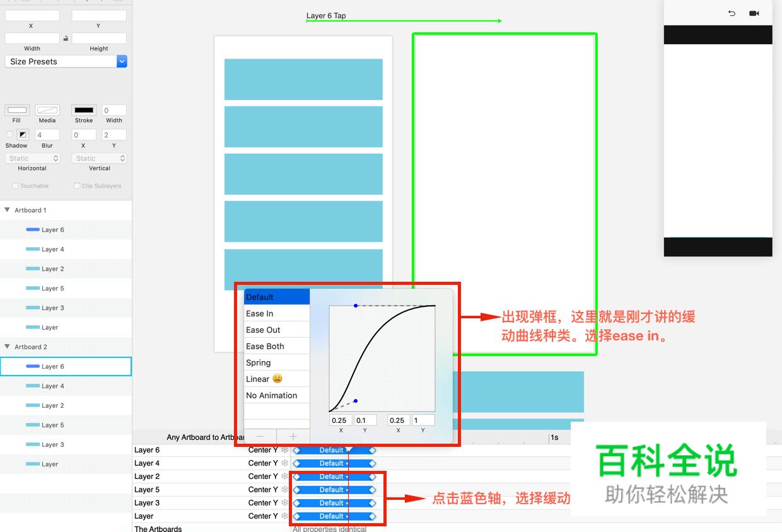This screenshot has width=782, height=532.
Task: Collapse the Artboard 1 layer group
Action: [7, 210]
